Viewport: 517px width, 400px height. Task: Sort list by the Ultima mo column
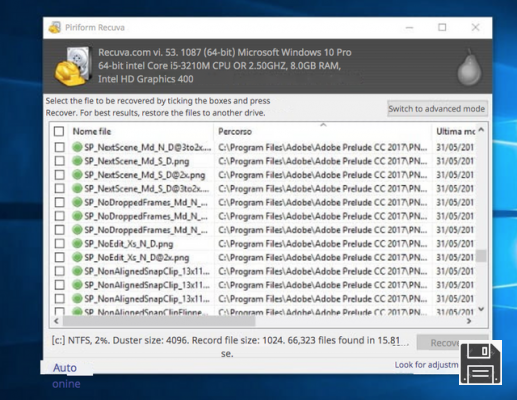point(455,131)
